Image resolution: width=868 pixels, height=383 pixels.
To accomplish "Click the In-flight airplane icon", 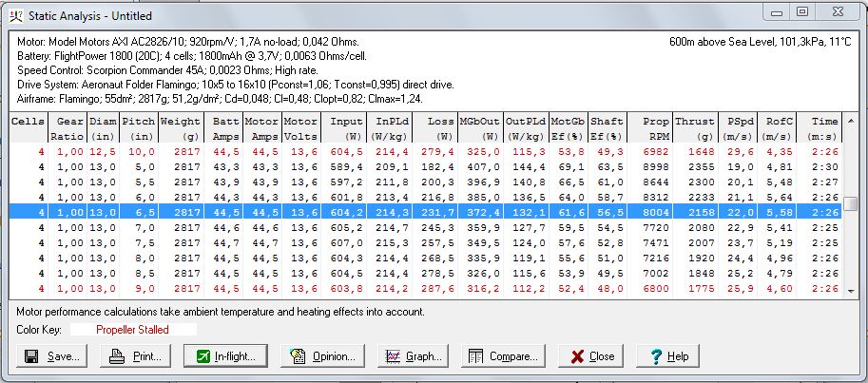I will point(201,356).
